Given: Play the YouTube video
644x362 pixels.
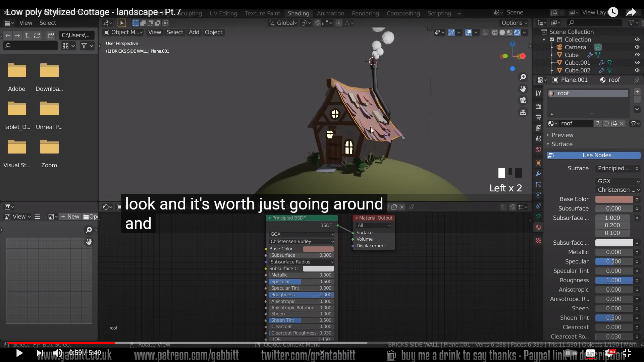Looking at the screenshot, I should point(19,353).
